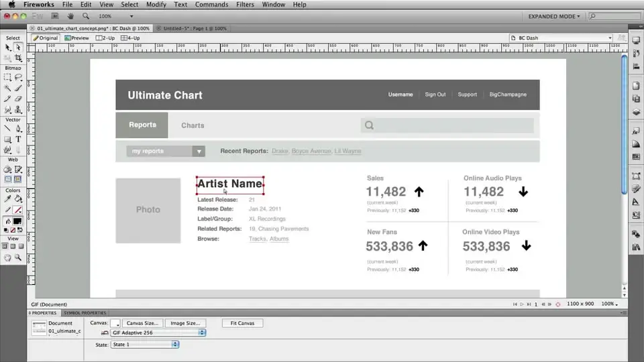Open the Window menu
Image resolution: width=644 pixels, height=362 pixels.
pos(274,5)
